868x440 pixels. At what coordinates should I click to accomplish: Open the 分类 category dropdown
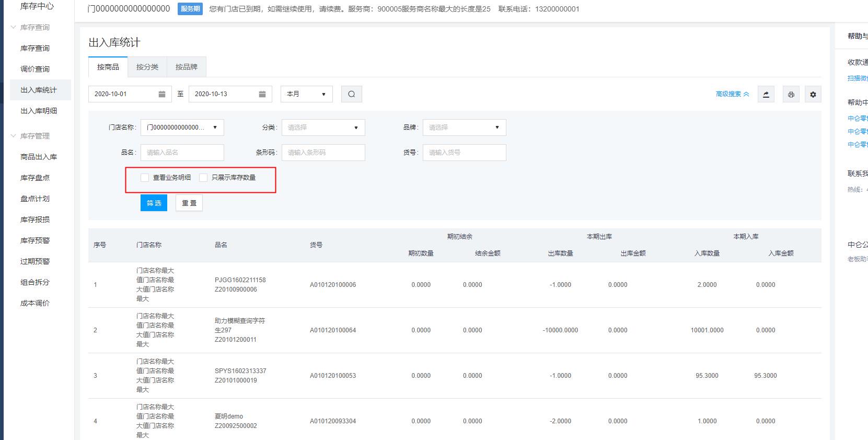coord(323,128)
